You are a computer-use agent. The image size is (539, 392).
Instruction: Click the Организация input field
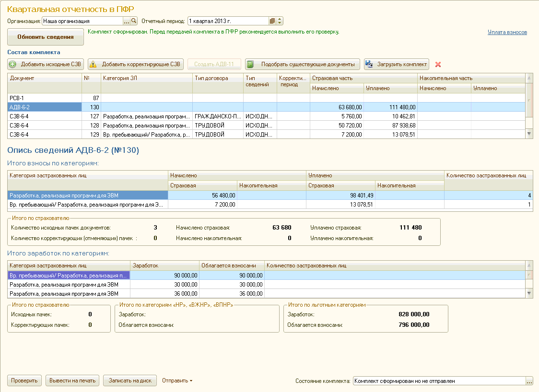82,21
